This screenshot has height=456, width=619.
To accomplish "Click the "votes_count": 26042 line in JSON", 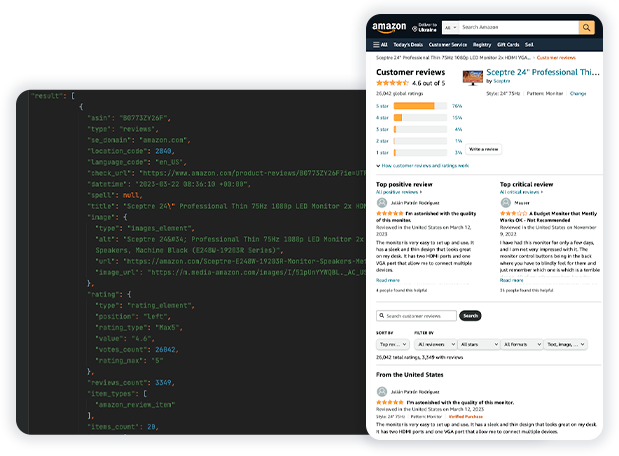I will pos(137,350).
